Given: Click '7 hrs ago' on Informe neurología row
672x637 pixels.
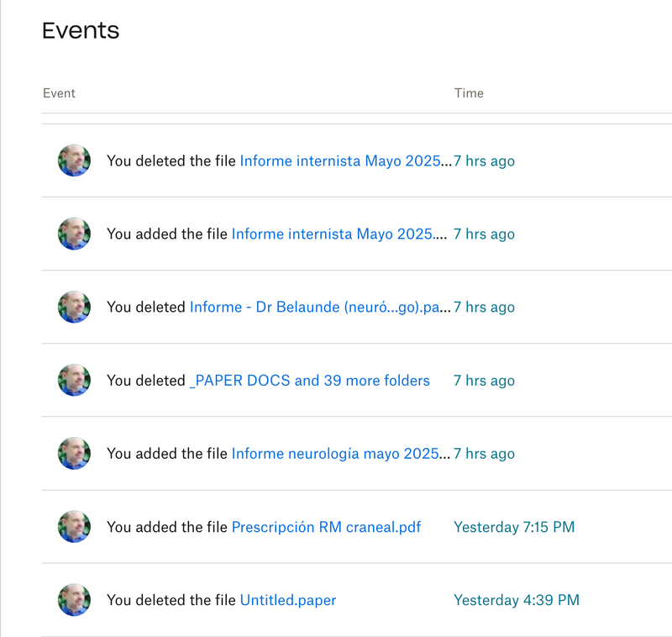Looking at the screenshot, I should click(485, 454).
